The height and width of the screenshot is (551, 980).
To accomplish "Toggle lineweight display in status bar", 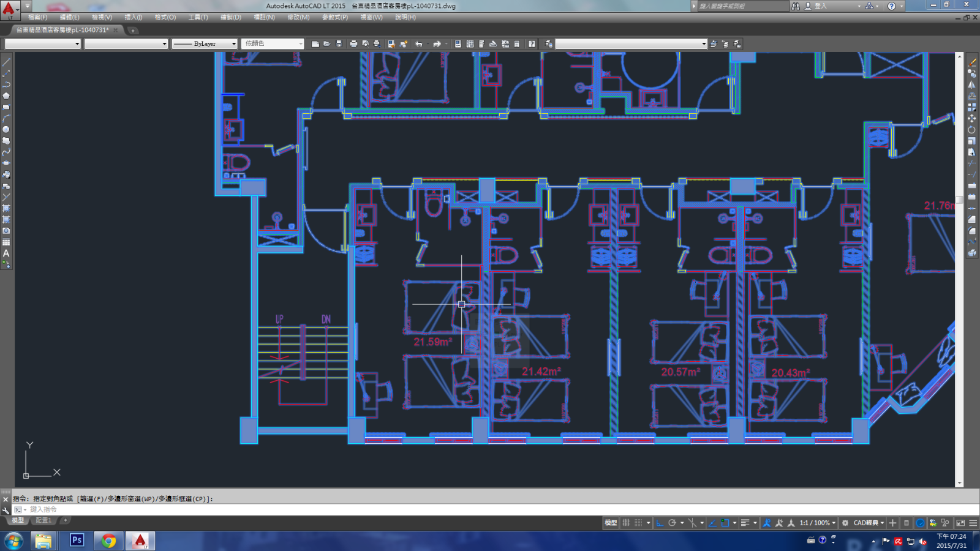I will (x=745, y=523).
